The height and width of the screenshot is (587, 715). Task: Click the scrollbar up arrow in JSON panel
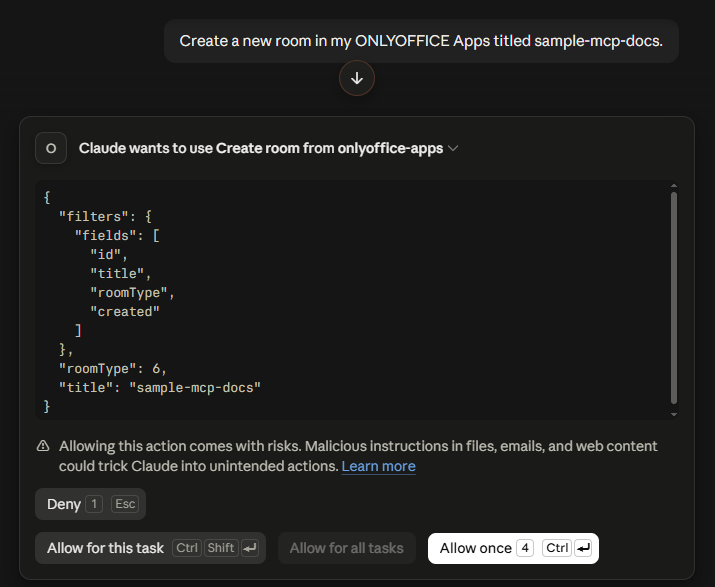pos(674,186)
